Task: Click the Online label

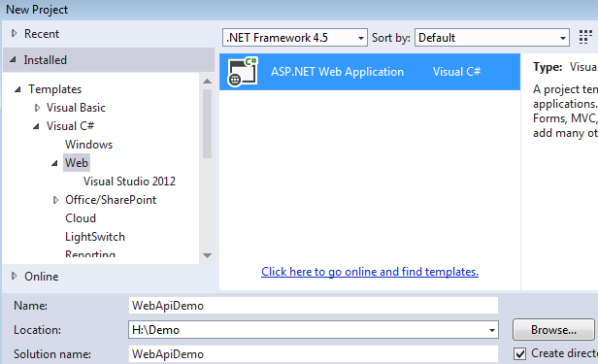Action: [x=41, y=277]
